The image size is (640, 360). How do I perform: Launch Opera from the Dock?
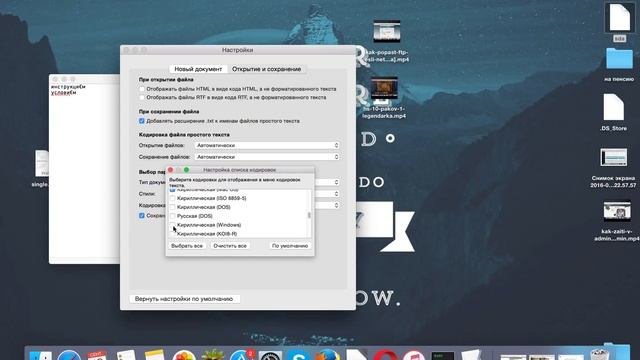pos(385,356)
